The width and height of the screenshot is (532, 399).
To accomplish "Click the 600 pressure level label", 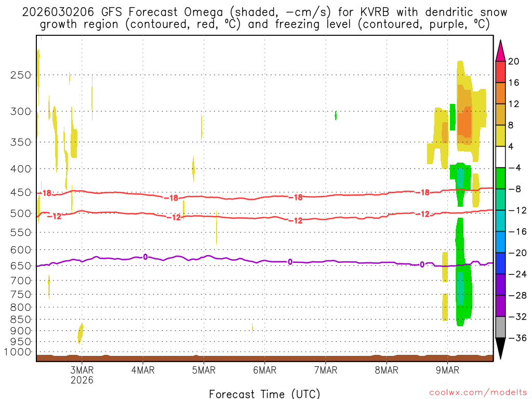I will [x=21, y=250].
